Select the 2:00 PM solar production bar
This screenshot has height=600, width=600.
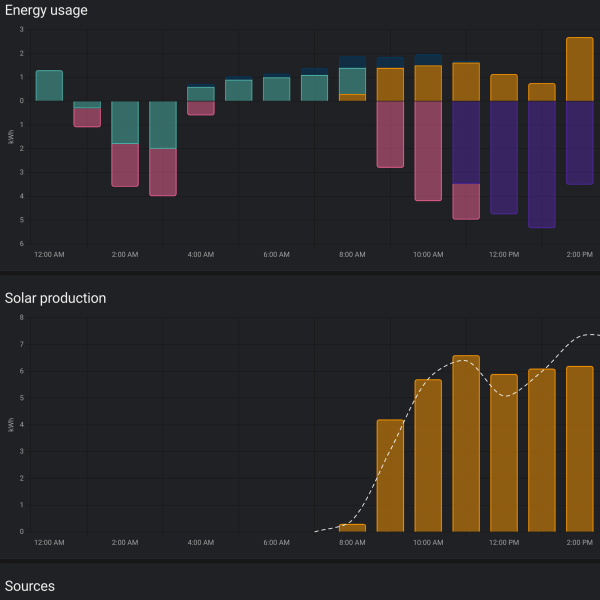pyautogui.click(x=580, y=449)
